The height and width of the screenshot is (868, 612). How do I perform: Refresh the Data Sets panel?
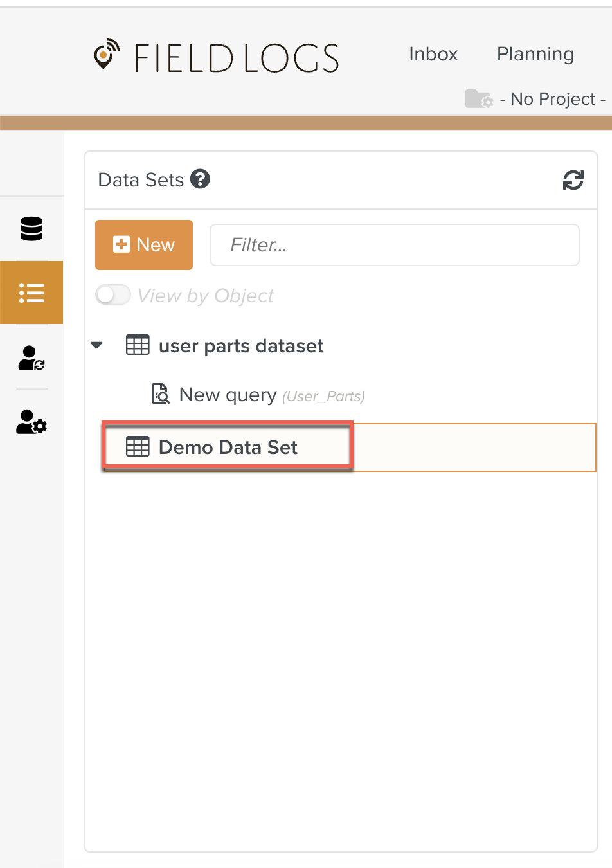coord(573,180)
